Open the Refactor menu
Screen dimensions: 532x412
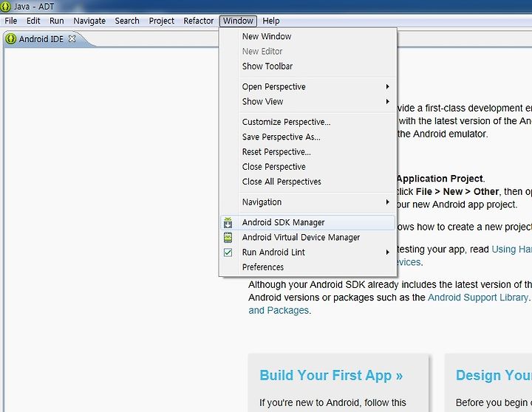coord(199,21)
